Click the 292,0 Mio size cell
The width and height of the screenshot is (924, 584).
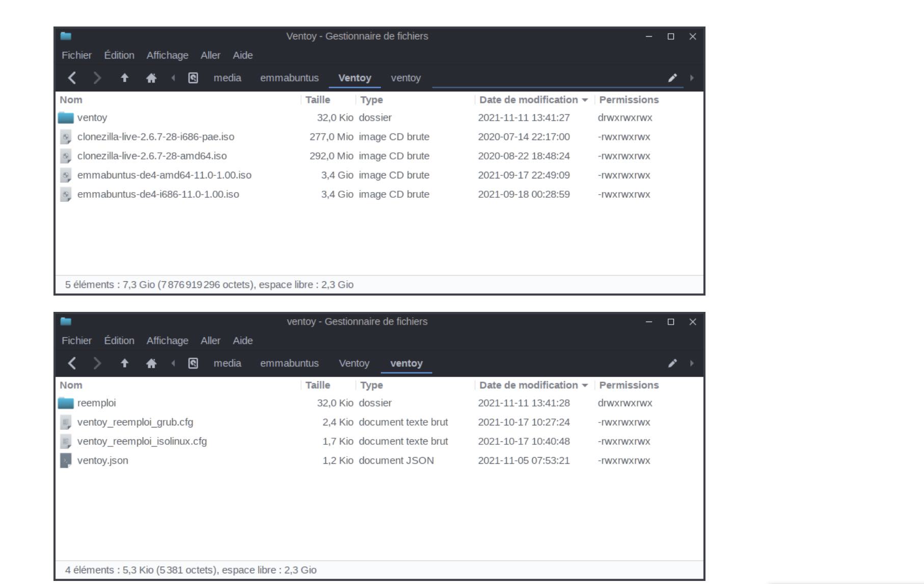332,156
